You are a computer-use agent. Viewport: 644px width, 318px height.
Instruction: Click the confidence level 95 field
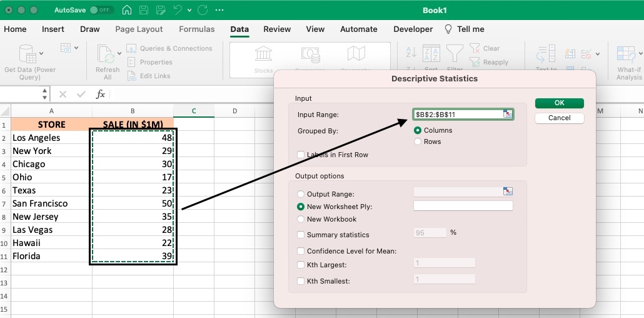[x=430, y=233]
